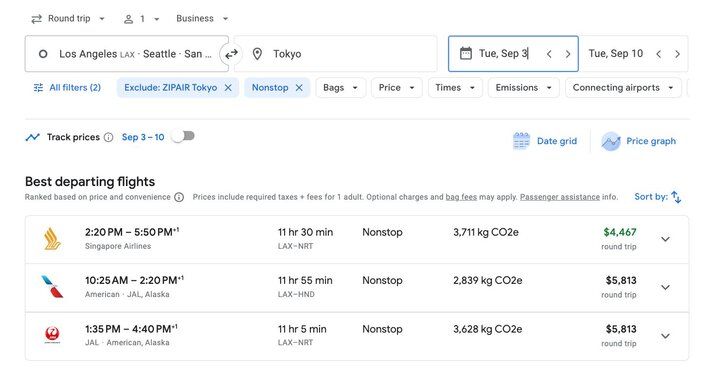Viewport: 717px width, 372px height.
Task: Open the Bags filter menu
Action: (x=341, y=88)
